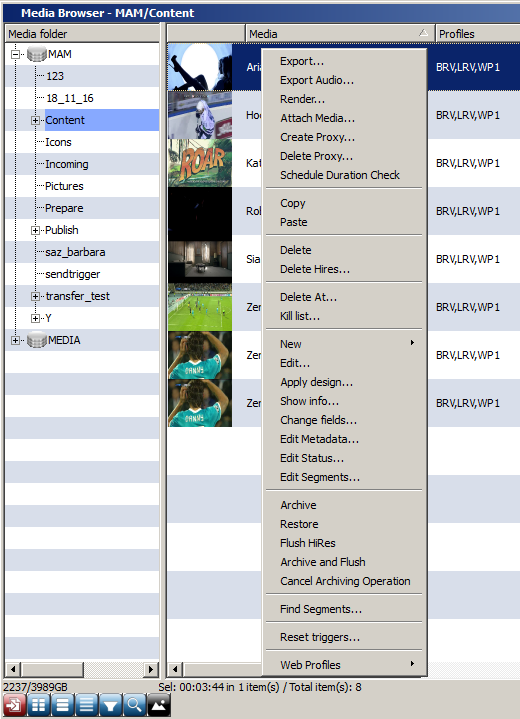Sort by the Media column header
The height and width of the screenshot is (719, 520).
[340, 33]
